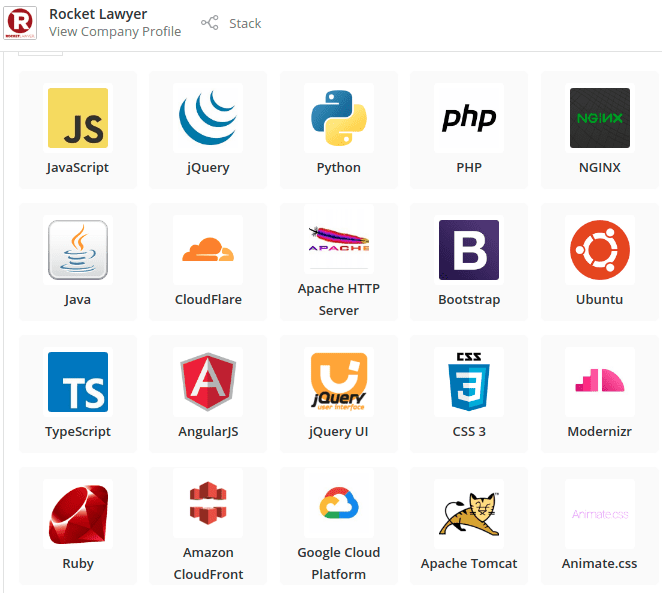Viewport: 662px width, 593px height.
Task: Click the AngularJS red shield icon
Action: [208, 382]
